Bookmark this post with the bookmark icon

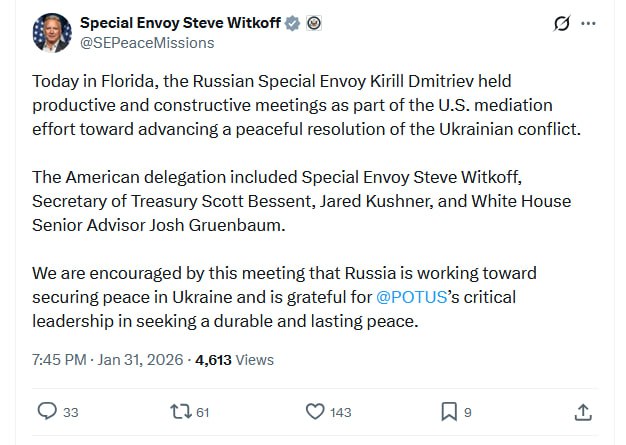click(449, 411)
